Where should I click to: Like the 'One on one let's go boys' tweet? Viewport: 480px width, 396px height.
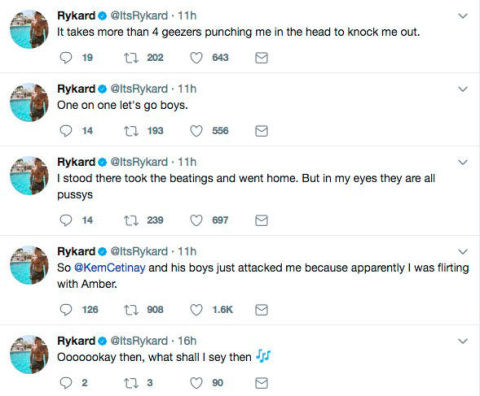click(x=196, y=131)
